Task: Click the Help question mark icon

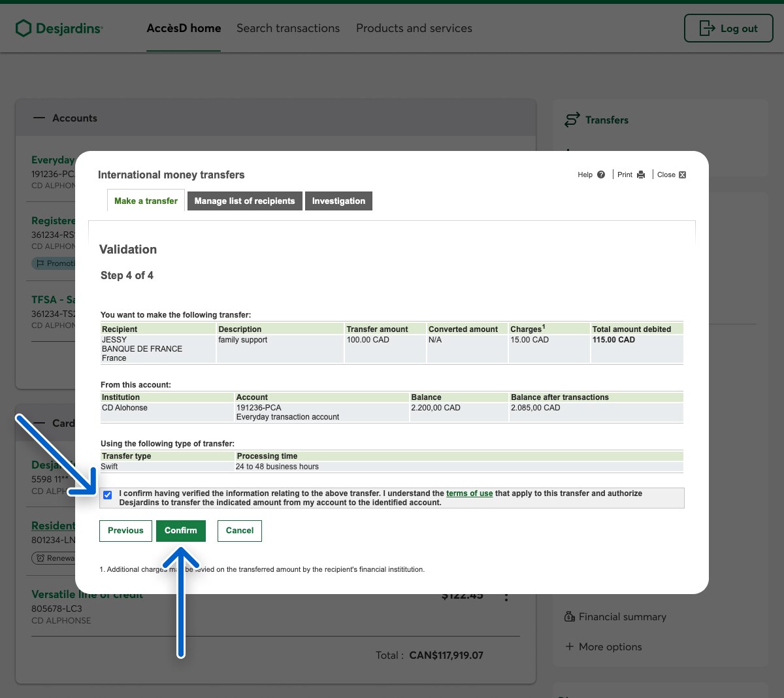Action: [601, 174]
